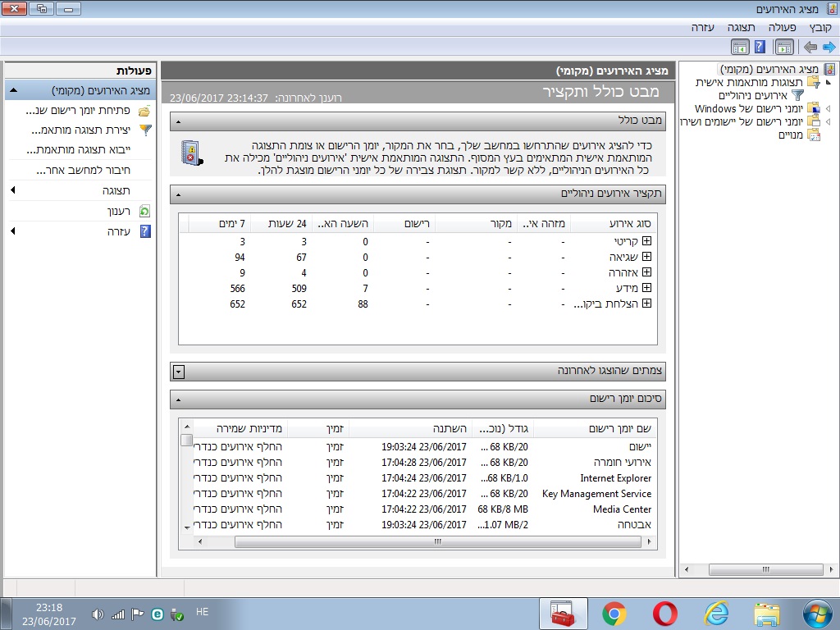Select יומני רישום של Windows tree node
Screen dimensions: 840x630
[x=748, y=109]
